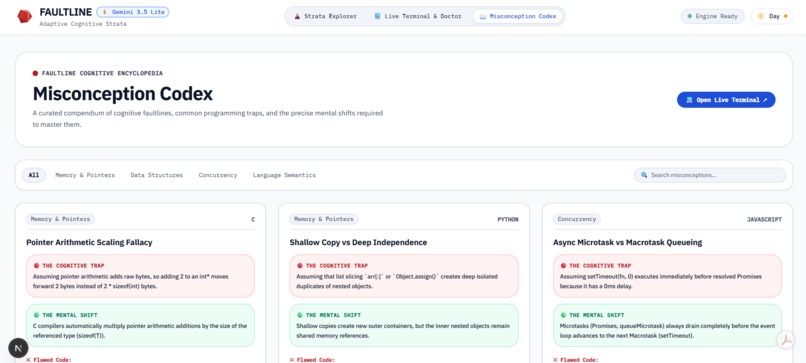Viewport: 806px width, 363px height.
Task: Click the JAVASCRIPT language label
Action: tap(764, 220)
